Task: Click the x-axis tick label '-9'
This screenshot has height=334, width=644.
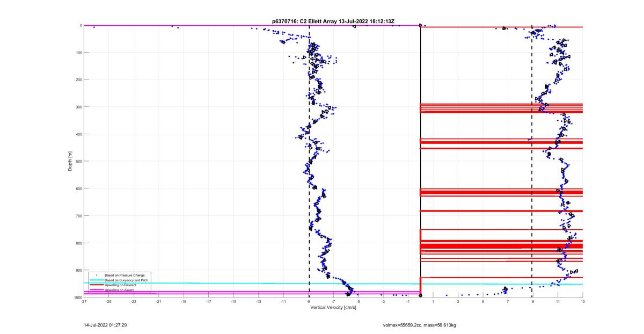Action: pos(308,302)
